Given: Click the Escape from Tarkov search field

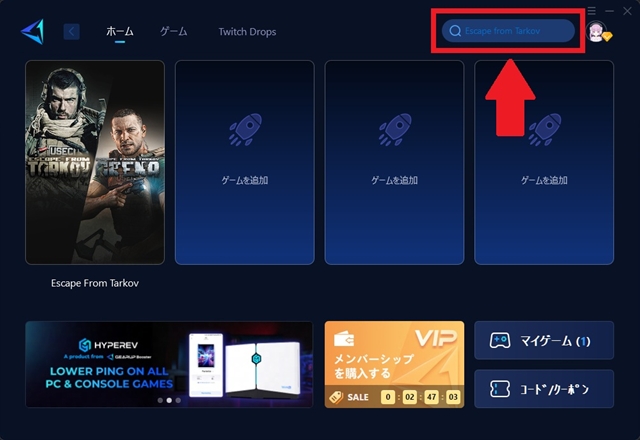Looking at the screenshot, I should [x=508, y=31].
